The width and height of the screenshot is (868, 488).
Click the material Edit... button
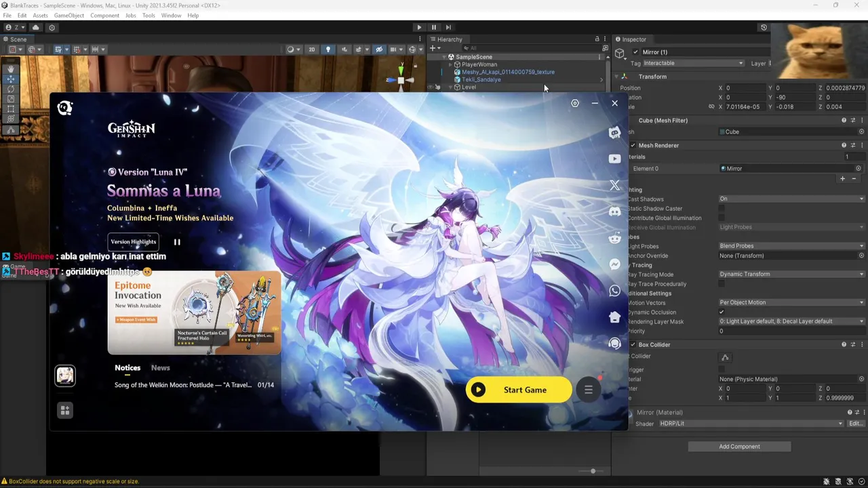(856, 424)
